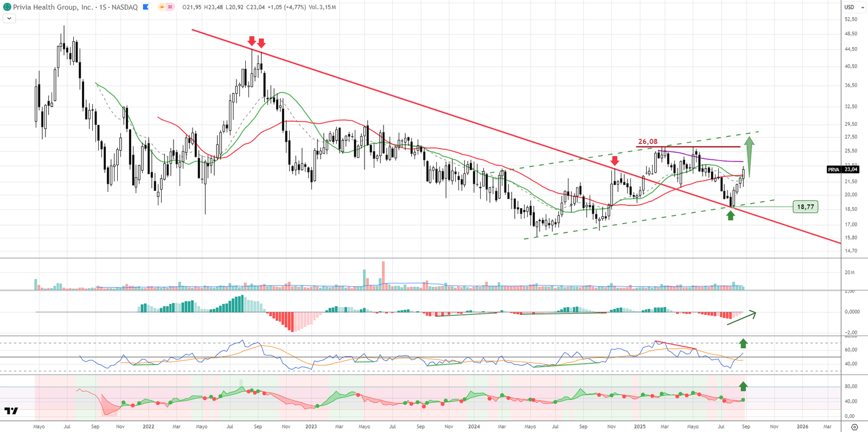Click the PRVA 23,04 price tag on axis
Viewport: 868px width, 432px height.
point(843,170)
